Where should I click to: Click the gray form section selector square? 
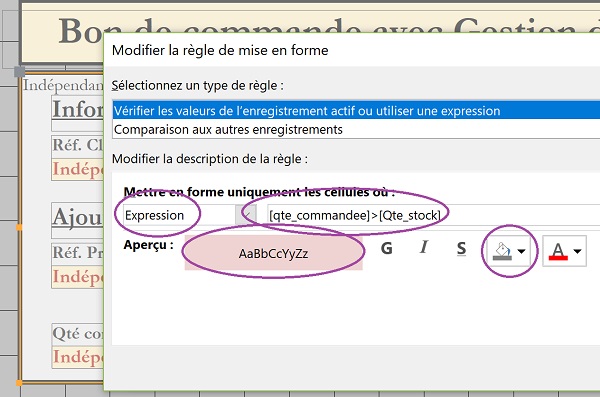(20, 71)
